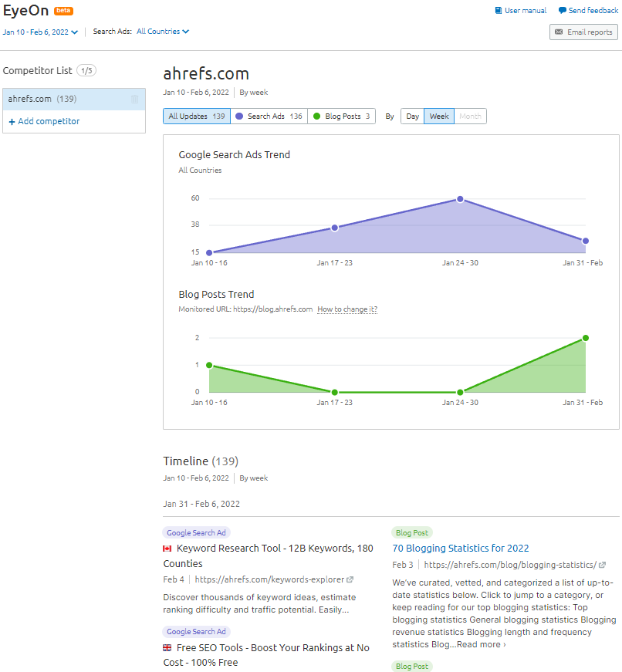622x672 pixels.
Task: Click the Search Ads peak point for Jan 24-30
Action: (460, 199)
